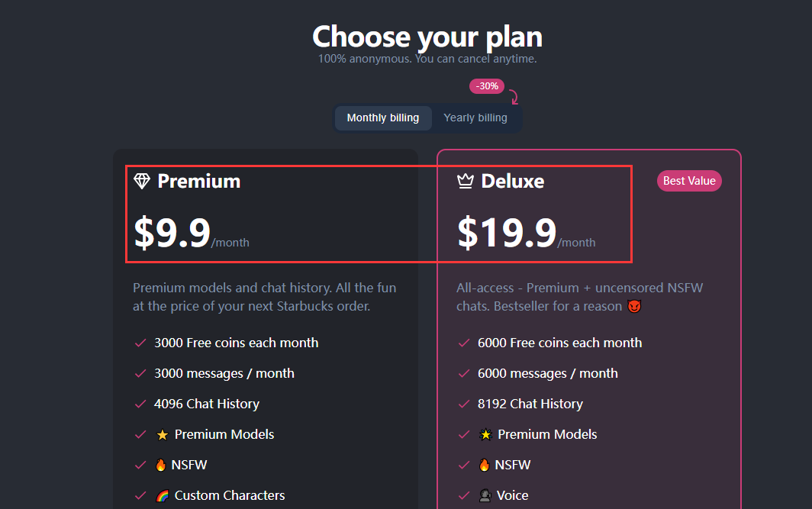This screenshot has width=812, height=509.
Task: Click the Best Value badge
Action: tap(689, 181)
